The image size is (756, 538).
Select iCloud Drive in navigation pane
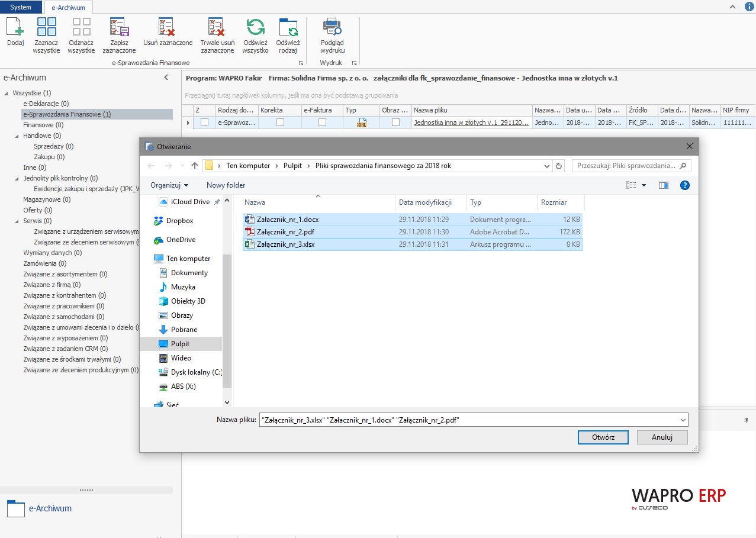(190, 202)
